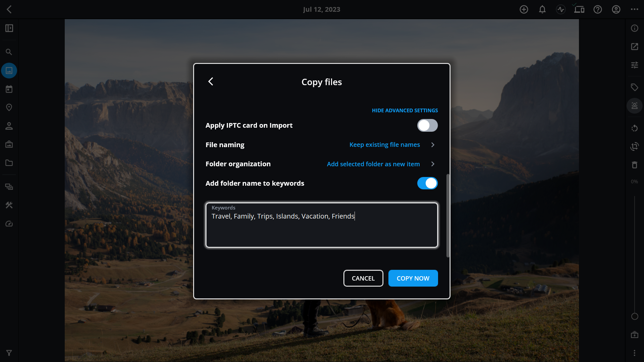Open the help question mark menu
Screen dimensions: 644x362
(598, 9)
